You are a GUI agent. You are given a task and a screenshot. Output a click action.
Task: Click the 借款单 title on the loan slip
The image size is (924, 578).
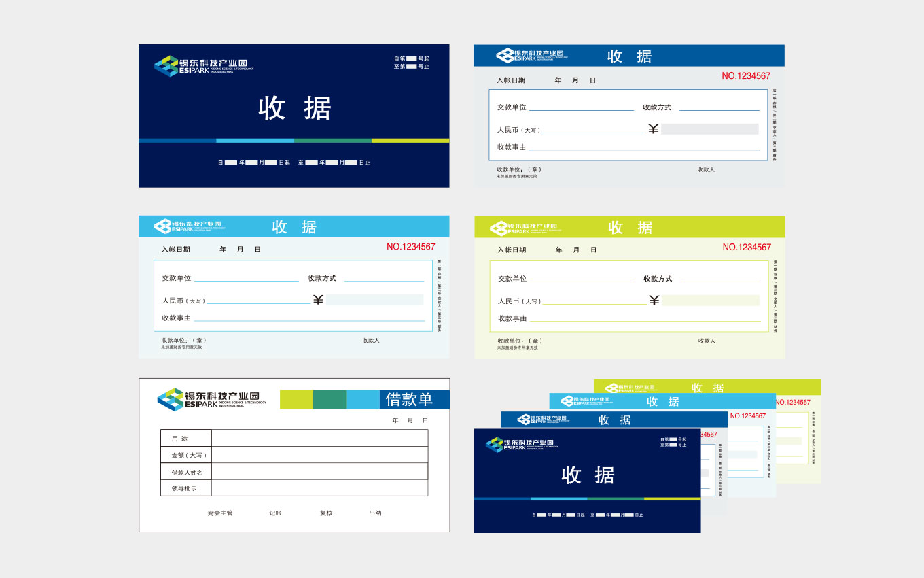click(408, 399)
